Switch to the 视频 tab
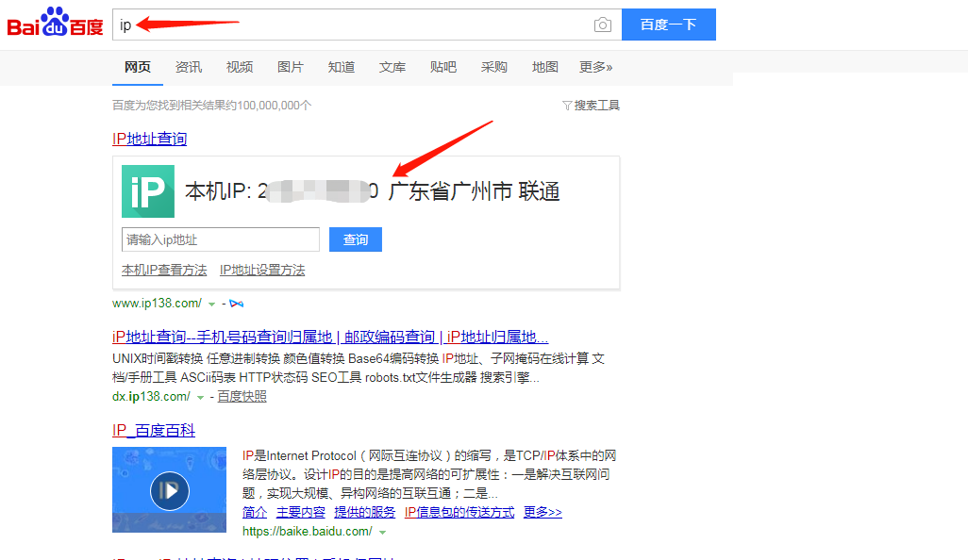This screenshot has height=560, width=968. (x=240, y=67)
